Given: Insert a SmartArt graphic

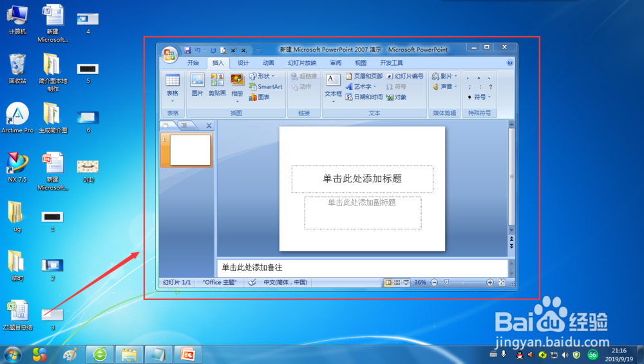Looking at the screenshot, I should [x=266, y=87].
